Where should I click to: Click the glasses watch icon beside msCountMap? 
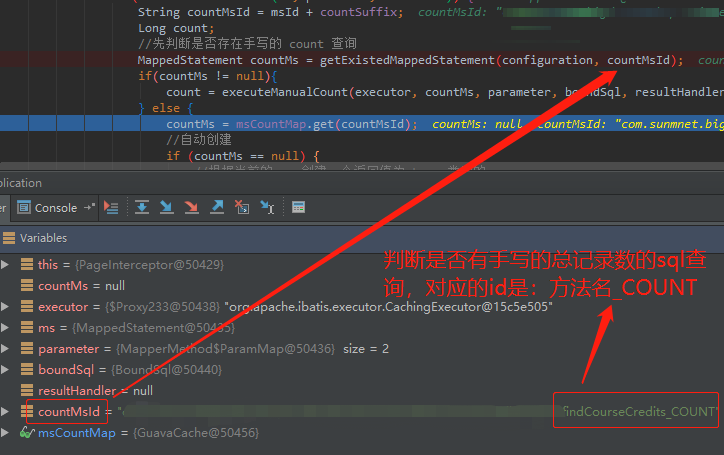pyautogui.click(x=27, y=432)
